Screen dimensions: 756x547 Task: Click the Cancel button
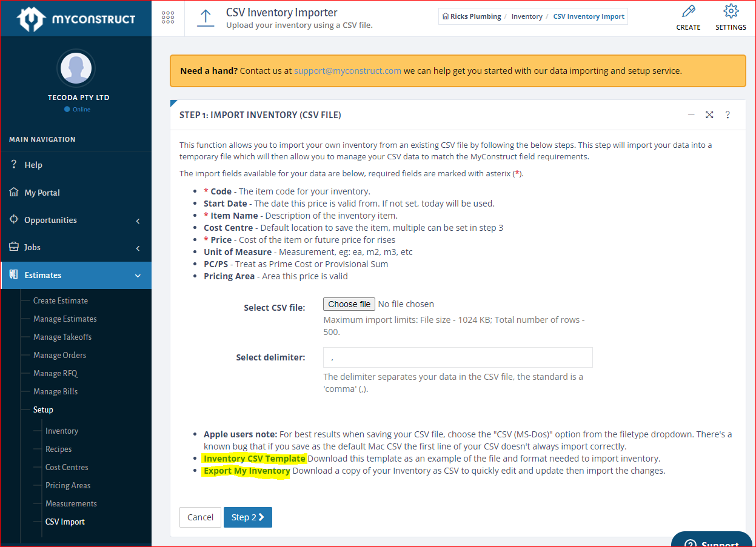pyautogui.click(x=200, y=517)
